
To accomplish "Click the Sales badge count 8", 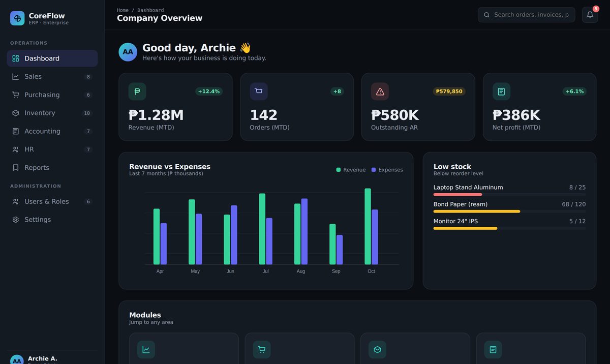I will tap(88, 77).
